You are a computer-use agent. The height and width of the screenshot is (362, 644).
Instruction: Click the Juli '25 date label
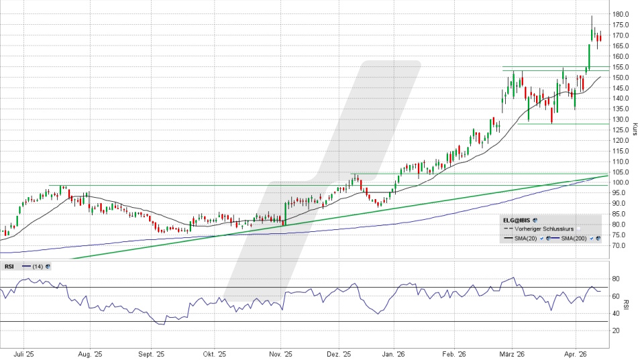pos(24,354)
